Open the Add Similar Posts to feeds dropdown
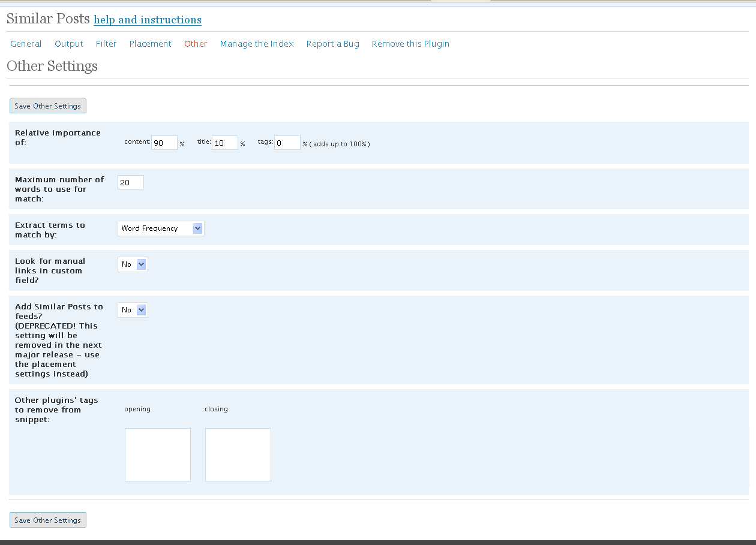 click(x=133, y=310)
